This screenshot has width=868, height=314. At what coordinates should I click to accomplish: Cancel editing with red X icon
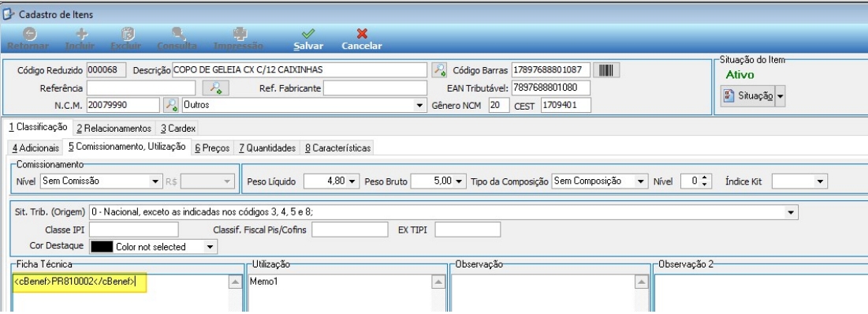click(x=362, y=35)
